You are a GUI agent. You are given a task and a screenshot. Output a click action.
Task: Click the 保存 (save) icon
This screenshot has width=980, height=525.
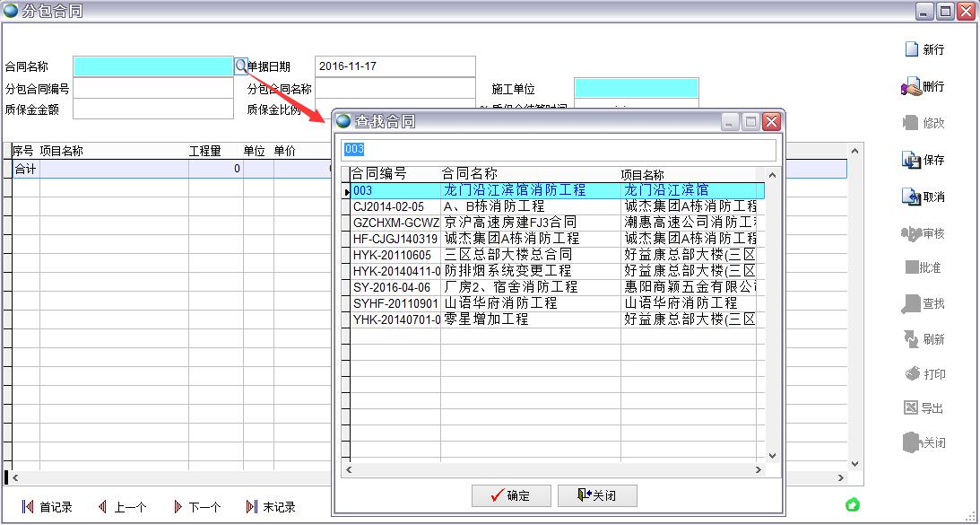pyautogui.click(x=912, y=161)
